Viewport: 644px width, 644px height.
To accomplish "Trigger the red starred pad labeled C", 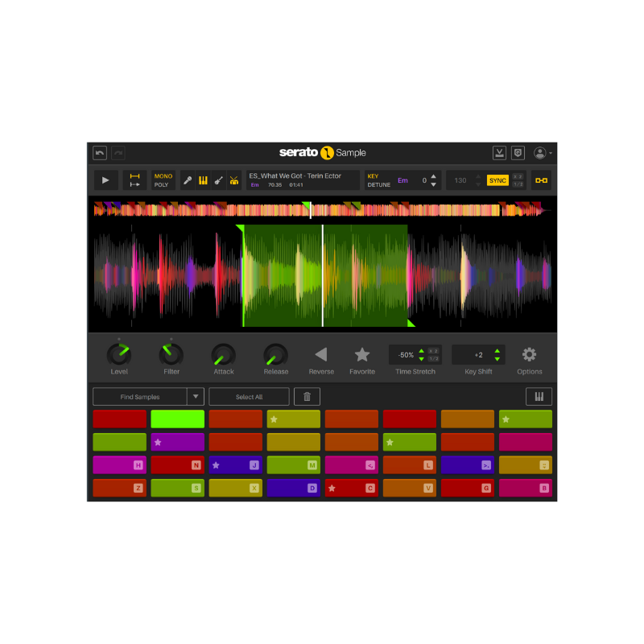I will click(352, 489).
